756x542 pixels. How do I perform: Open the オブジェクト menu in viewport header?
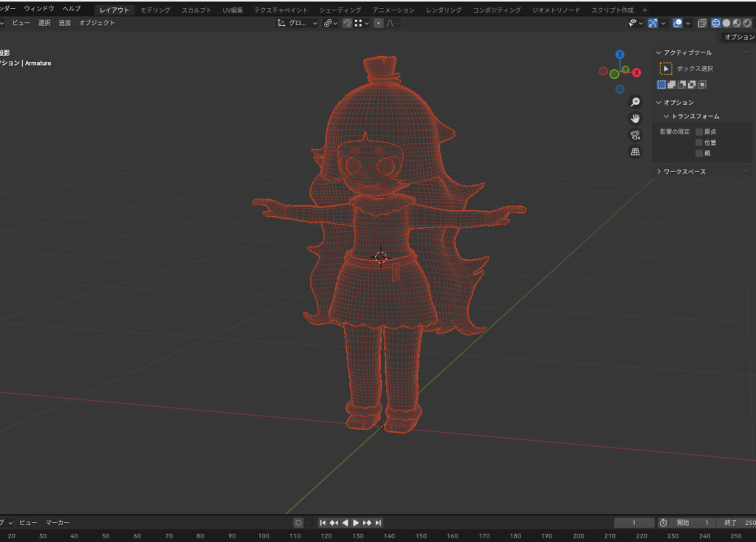97,23
